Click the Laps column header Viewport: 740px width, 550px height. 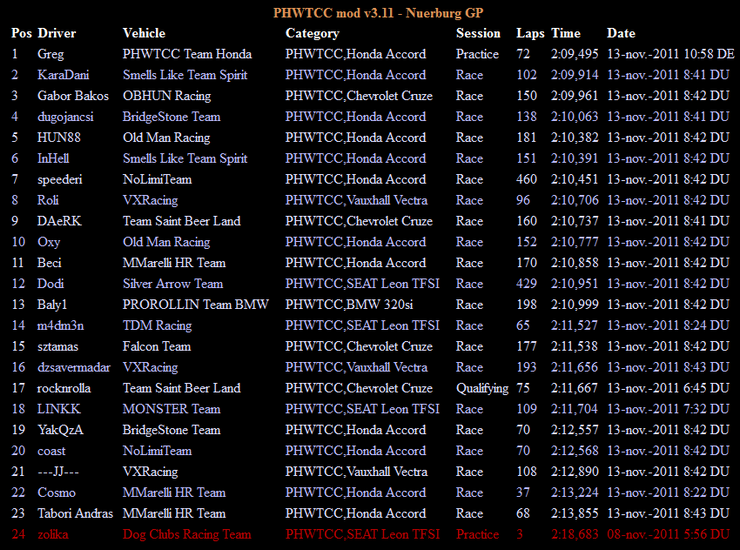click(x=530, y=34)
